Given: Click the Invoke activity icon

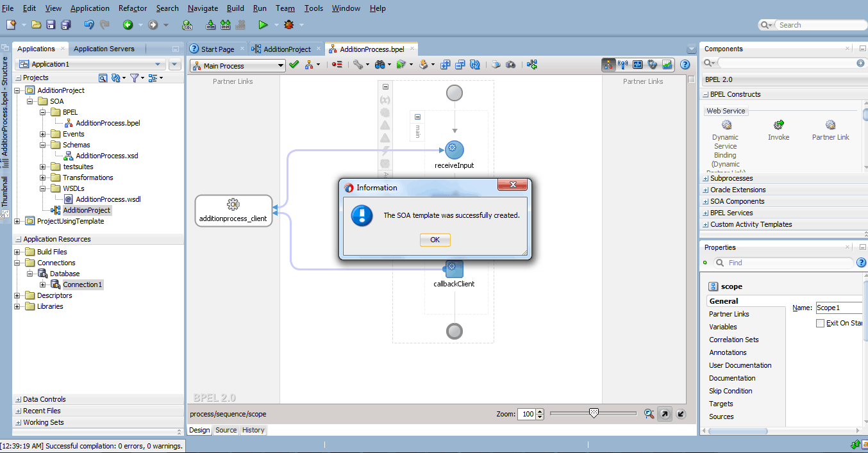Looking at the screenshot, I should point(779,125).
